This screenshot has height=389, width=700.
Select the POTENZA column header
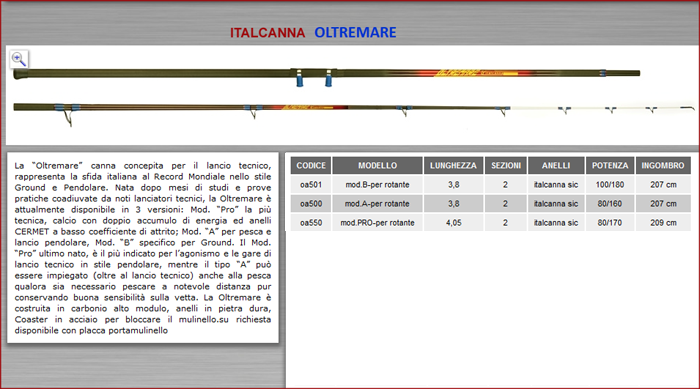[x=610, y=165]
